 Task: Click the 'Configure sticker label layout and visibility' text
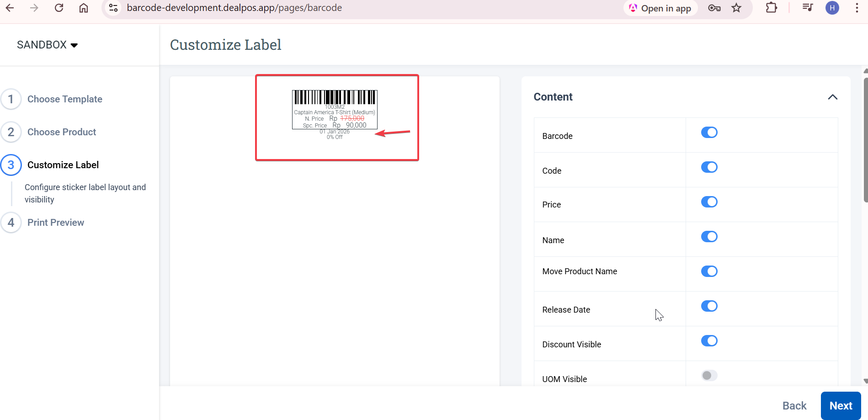tap(85, 193)
